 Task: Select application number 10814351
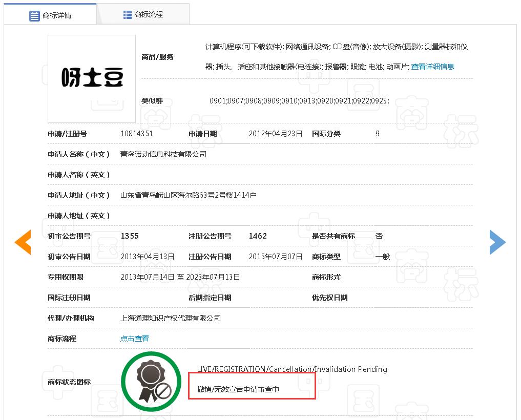(137, 134)
